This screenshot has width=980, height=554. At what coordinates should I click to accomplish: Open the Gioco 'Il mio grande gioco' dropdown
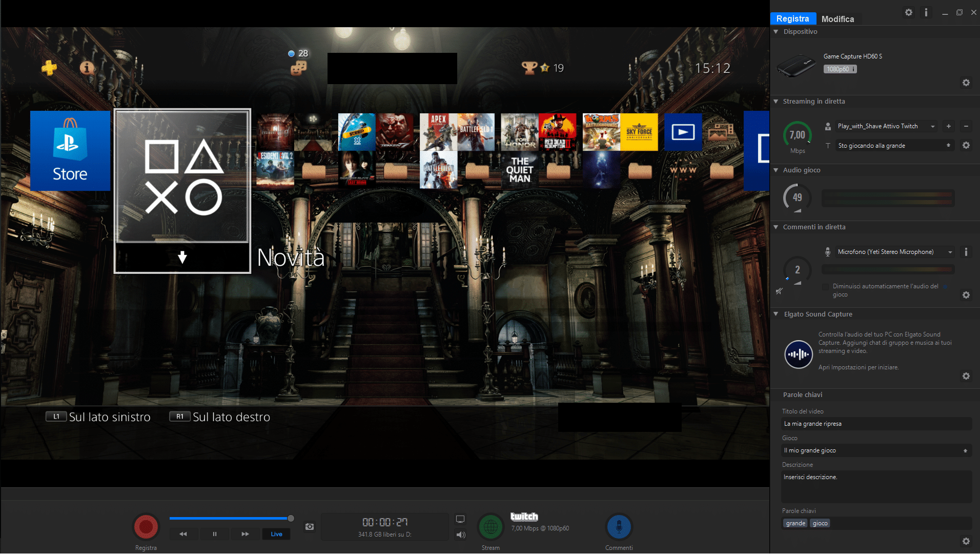coord(876,450)
